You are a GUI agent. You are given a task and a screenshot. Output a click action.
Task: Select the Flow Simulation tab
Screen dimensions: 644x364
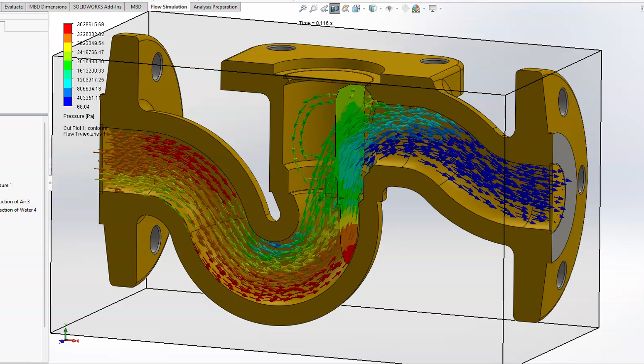(169, 7)
